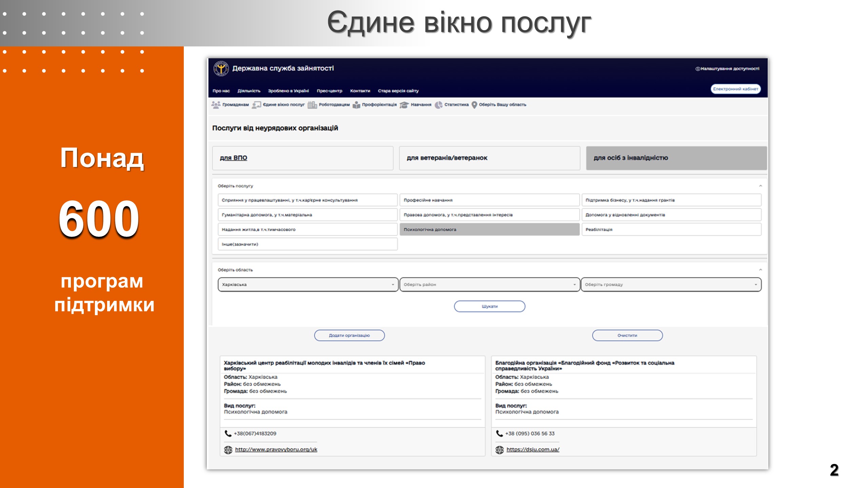Image resolution: width=868 pixels, height=488 pixels.
Task: Open the Оберіть район dropdown
Action: click(x=489, y=284)
